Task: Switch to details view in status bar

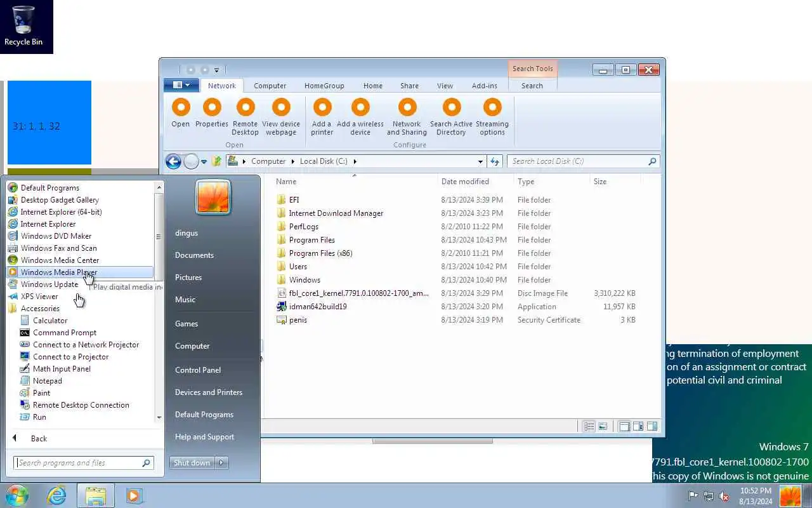Action: (x=589, y=427)
